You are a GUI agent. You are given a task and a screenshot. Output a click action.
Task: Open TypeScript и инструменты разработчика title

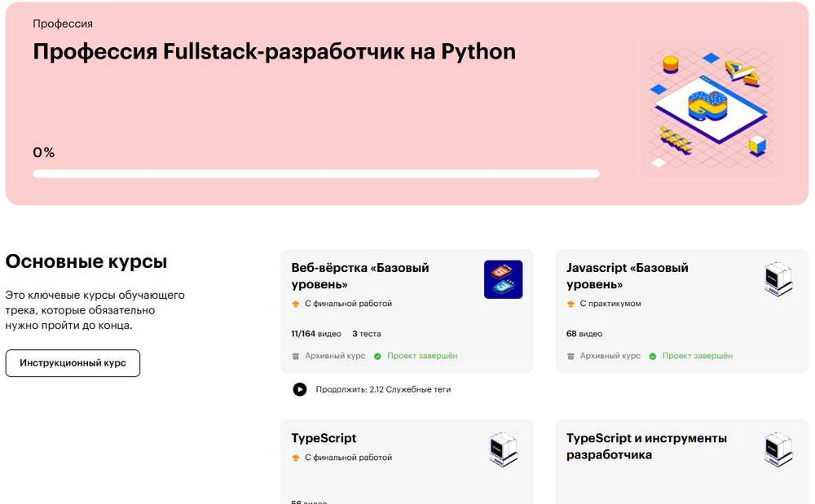tap(646, 446)
